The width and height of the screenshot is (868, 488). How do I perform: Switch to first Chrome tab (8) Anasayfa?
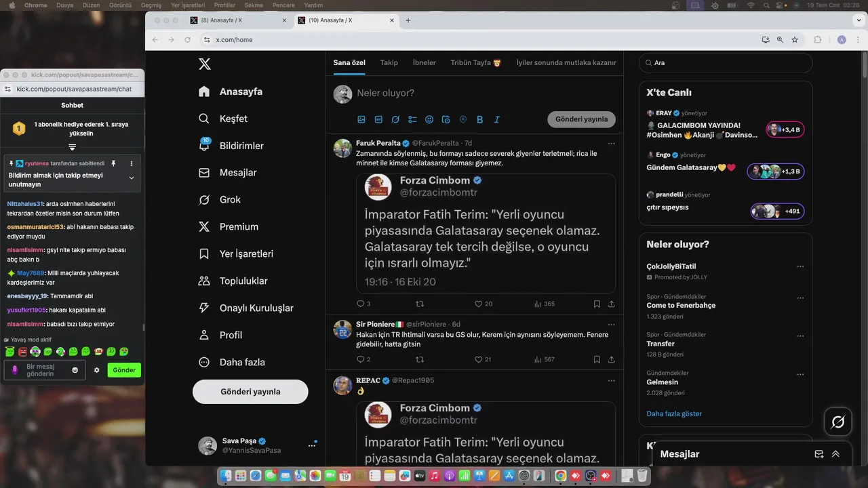pos(238,20)
